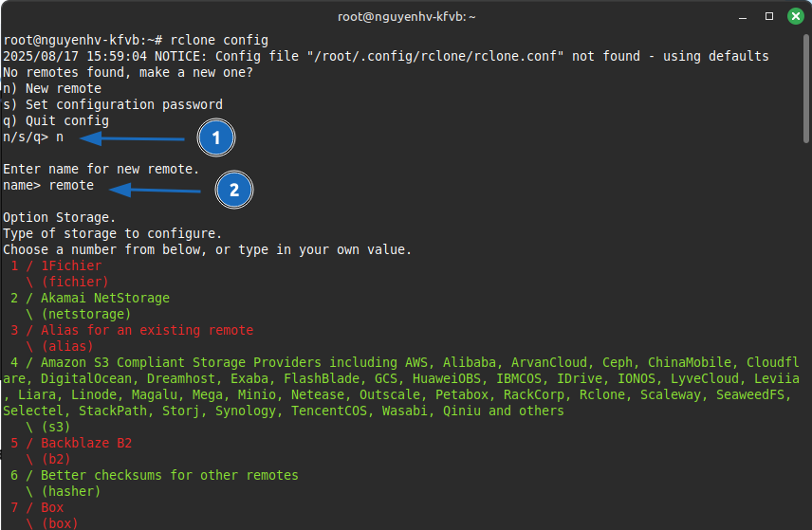Click the "name> remote" input line

click(x=48, y=185)
